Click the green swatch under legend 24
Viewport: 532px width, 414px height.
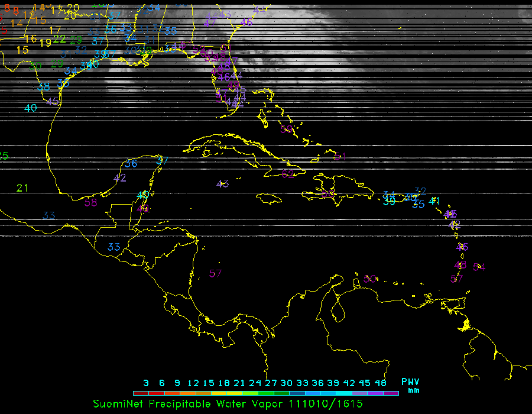click(255, 393)
